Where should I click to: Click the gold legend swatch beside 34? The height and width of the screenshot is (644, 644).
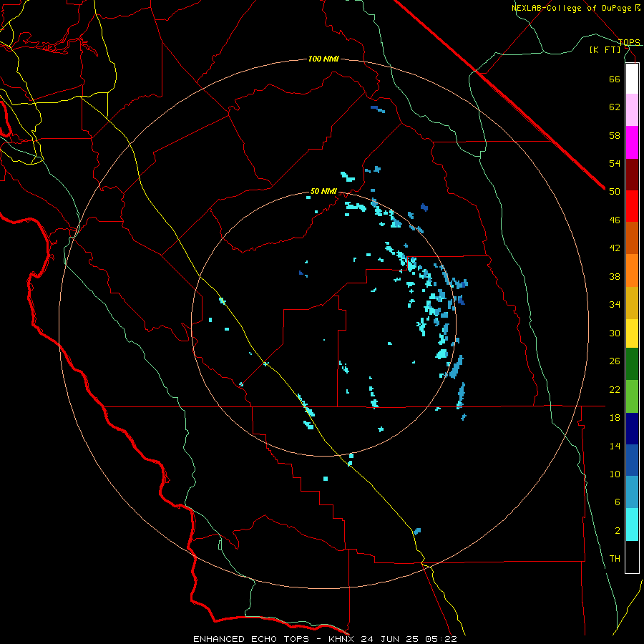[632, 303]
